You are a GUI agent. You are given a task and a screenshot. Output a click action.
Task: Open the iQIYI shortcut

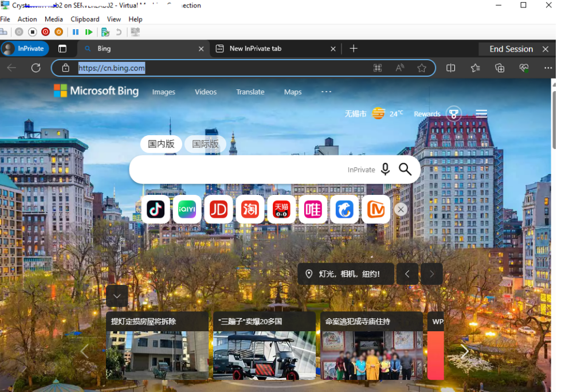tap(187, 209)
